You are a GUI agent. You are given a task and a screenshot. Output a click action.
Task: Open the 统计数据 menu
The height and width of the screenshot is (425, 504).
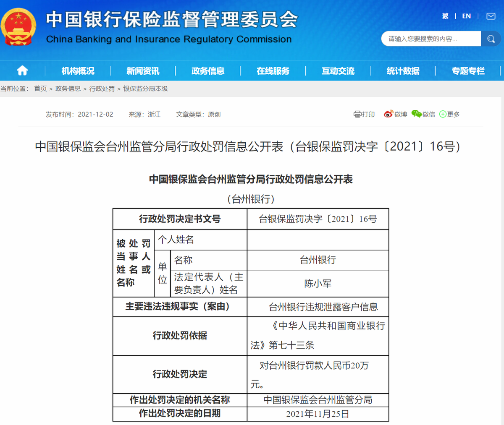403,71
